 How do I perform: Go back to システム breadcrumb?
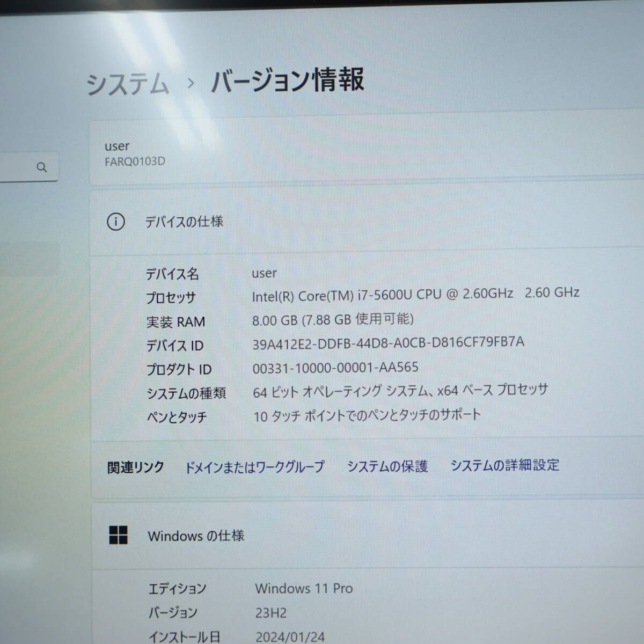pos(128,84)
